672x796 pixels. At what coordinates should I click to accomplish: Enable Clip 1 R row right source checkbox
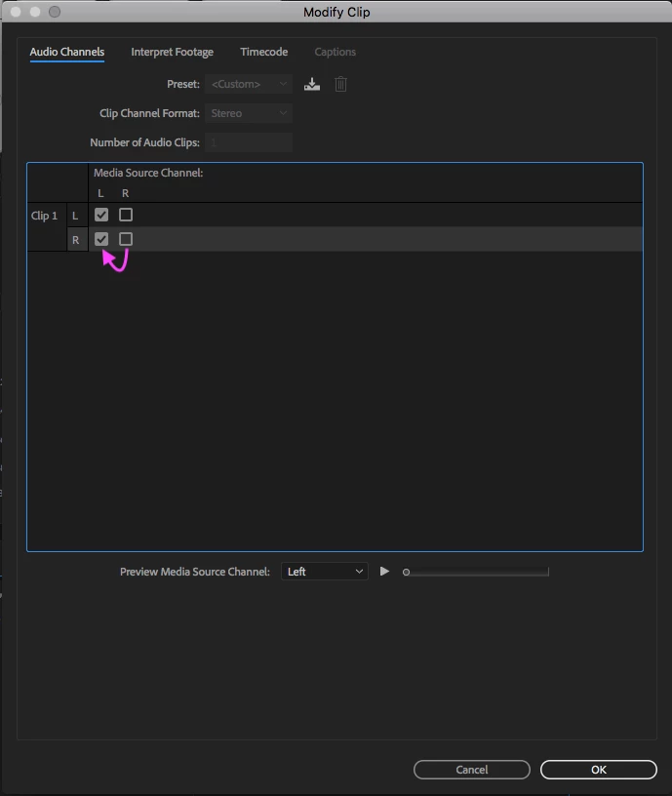click(126, 239)
